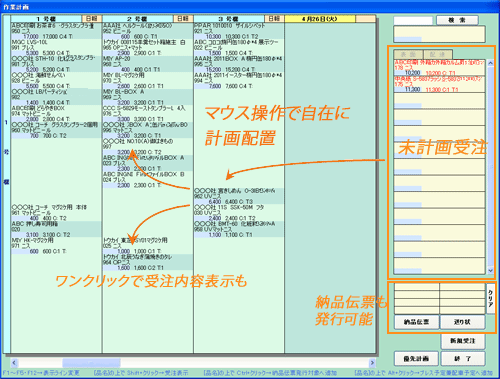The height and width of the screenshot is (379, 500).
Task: Click the up arrow of unplanned orders scrollbar
Action: 490,63
